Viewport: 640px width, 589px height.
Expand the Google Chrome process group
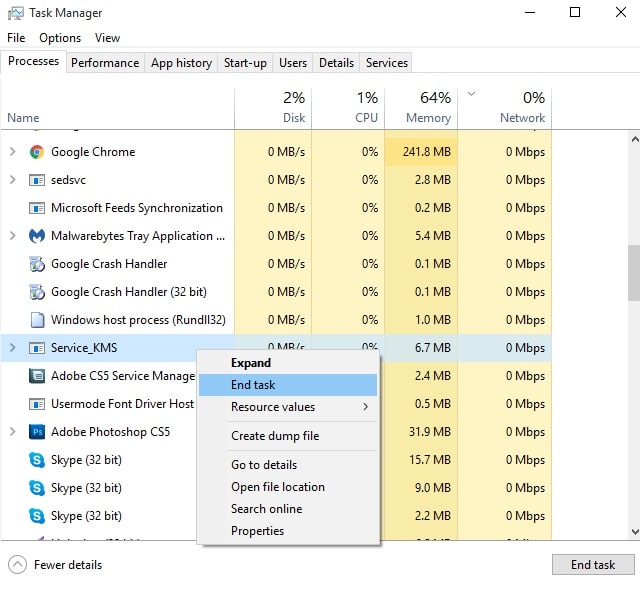pos(13,152)
